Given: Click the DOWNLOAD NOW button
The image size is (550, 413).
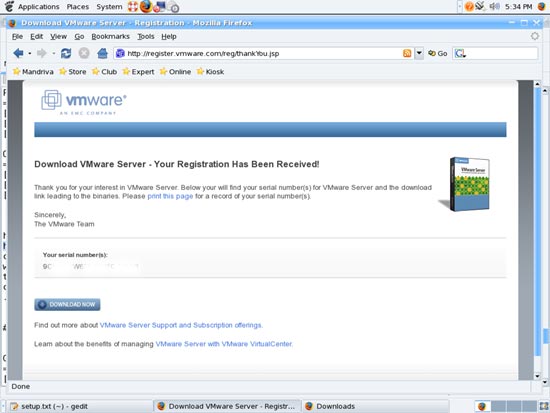Looking at the screenshot, I should (x=67, y=304).
